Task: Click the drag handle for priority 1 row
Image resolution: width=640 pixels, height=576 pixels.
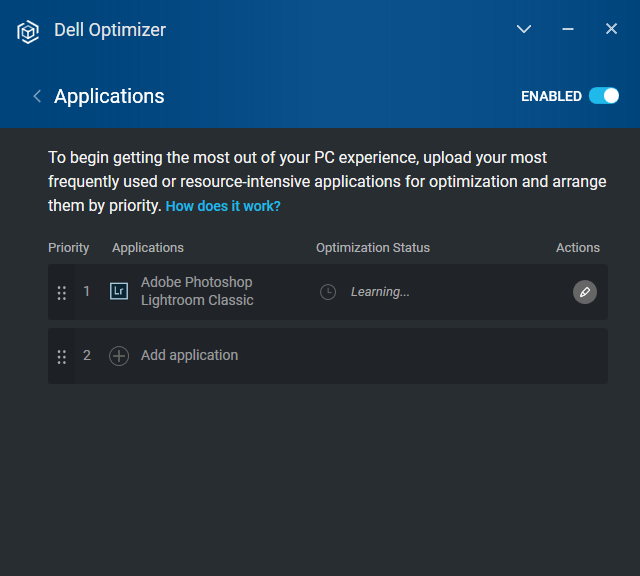Action: click(x=62, y=292)
